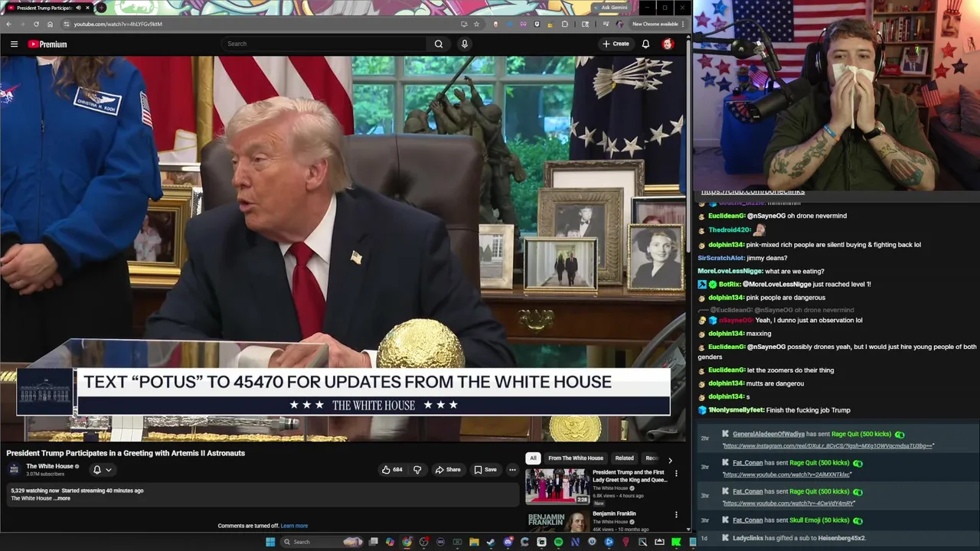The width and height of the screenshot is (980, 551).
Task: Go back in Chrome
Action: click(x=8, y=24)
